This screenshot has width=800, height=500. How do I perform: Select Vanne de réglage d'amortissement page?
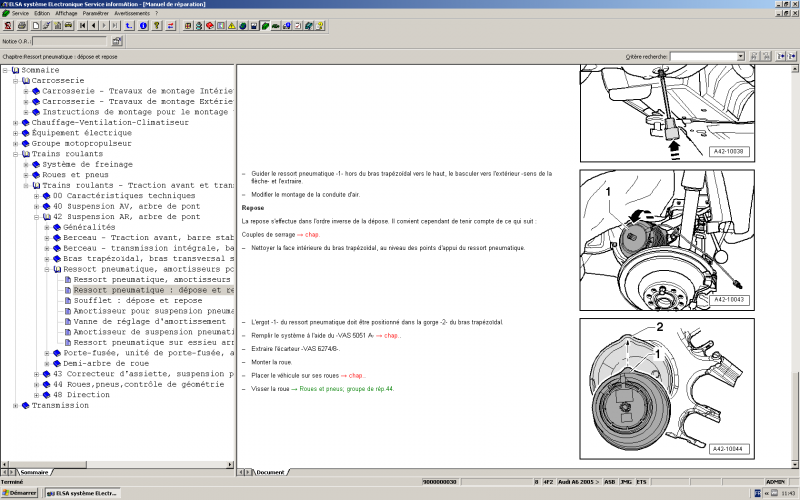pyautogui.click(x=149, y=321)
